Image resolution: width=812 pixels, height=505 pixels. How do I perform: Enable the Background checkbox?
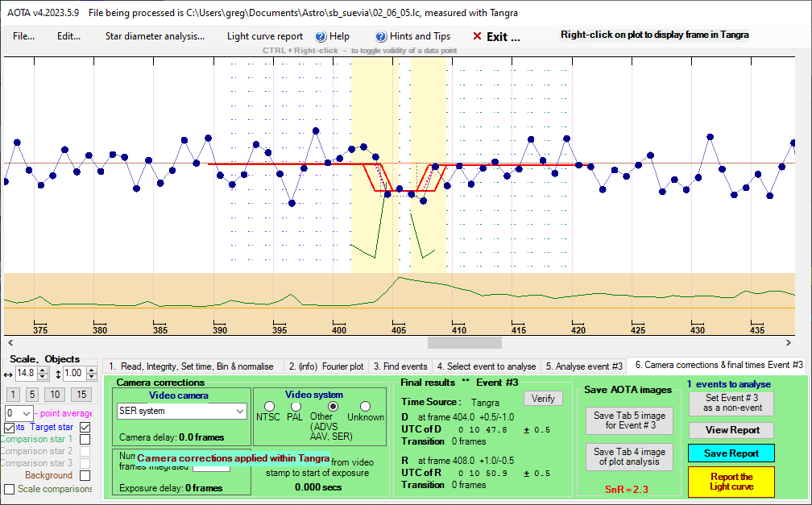85,475
